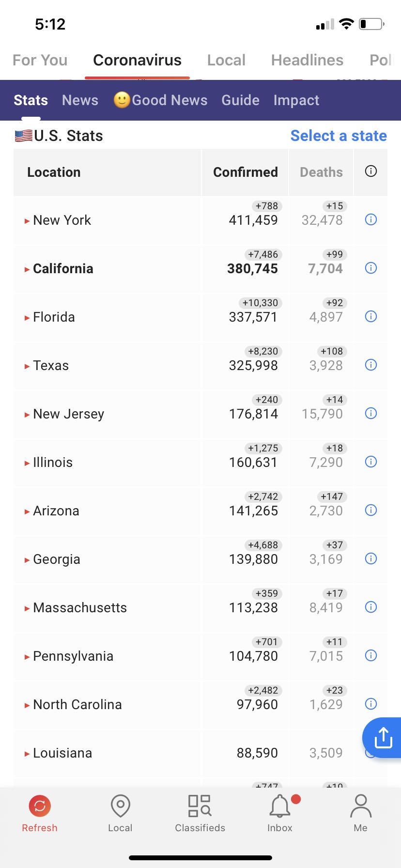This screenshot has width=401, height=868.
Task: Select a state dropdown link
Action: pos(339,136)
